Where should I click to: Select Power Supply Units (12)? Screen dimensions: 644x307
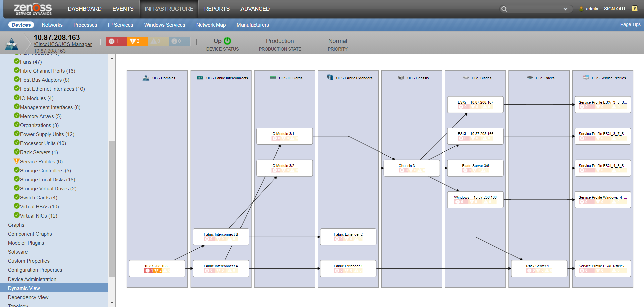click(x=47, y=134)
